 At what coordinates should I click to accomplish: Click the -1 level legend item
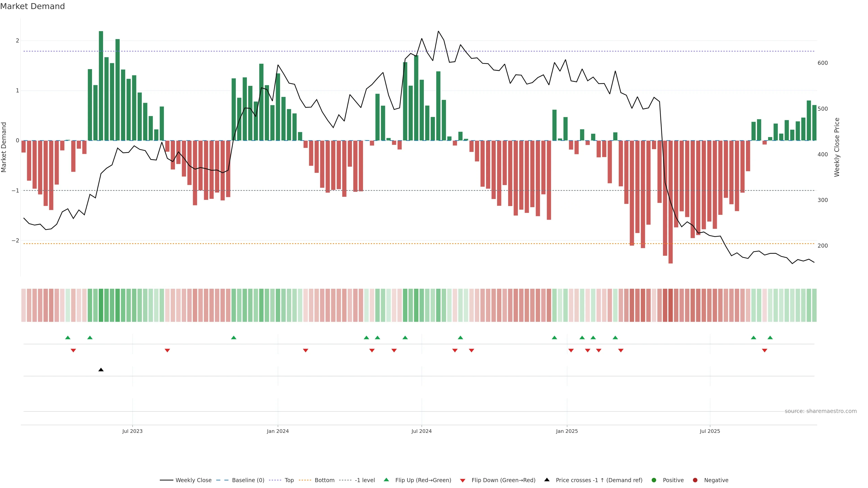click(365, 480)
